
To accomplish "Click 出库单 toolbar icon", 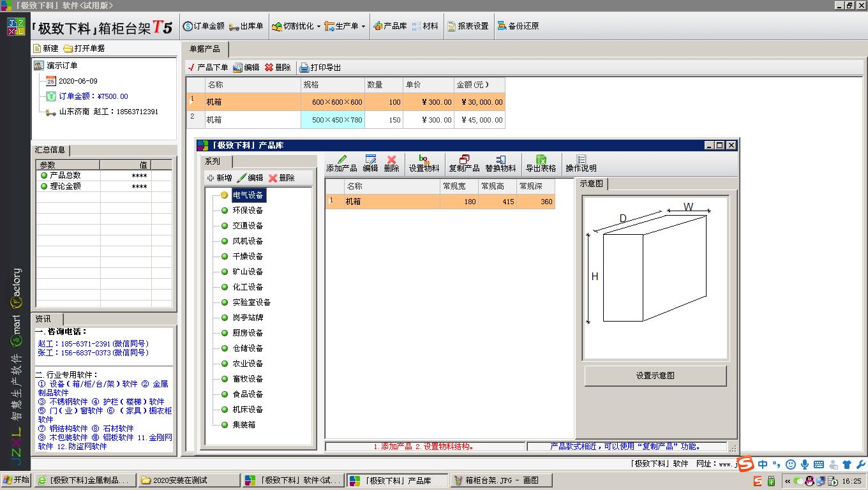I will (246, 26).
